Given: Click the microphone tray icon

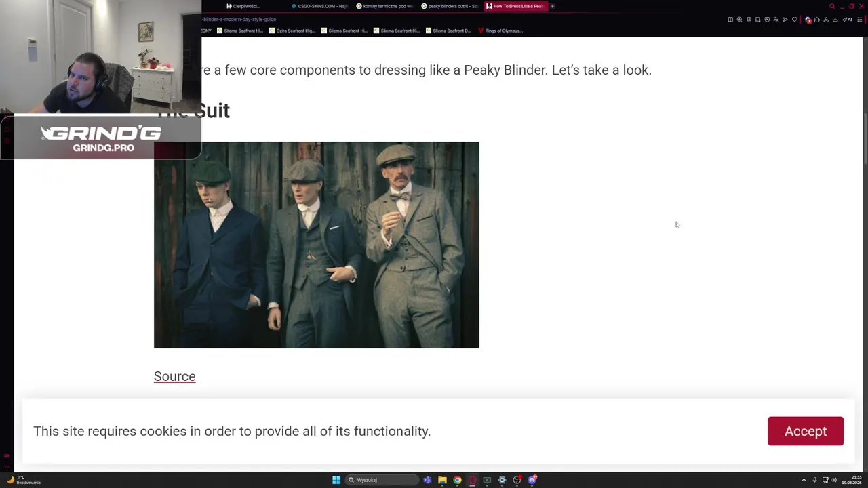Looking at the screenshot, I should 814,480.
